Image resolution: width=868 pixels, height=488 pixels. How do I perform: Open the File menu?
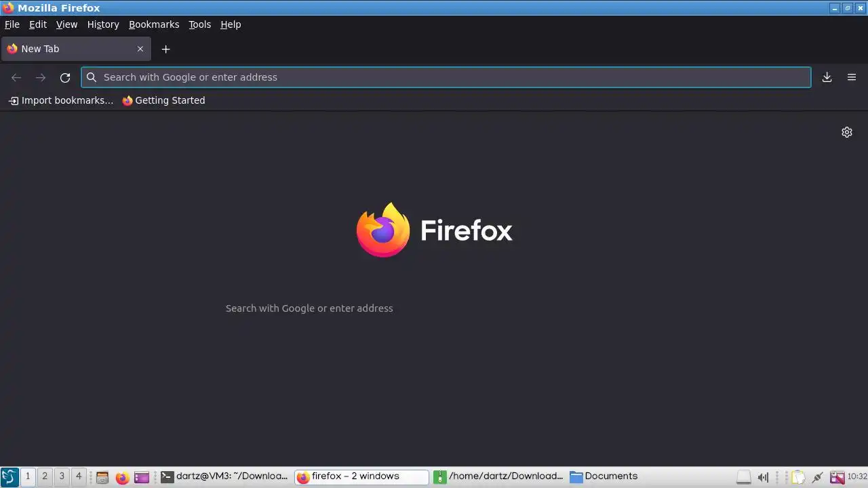12,24
